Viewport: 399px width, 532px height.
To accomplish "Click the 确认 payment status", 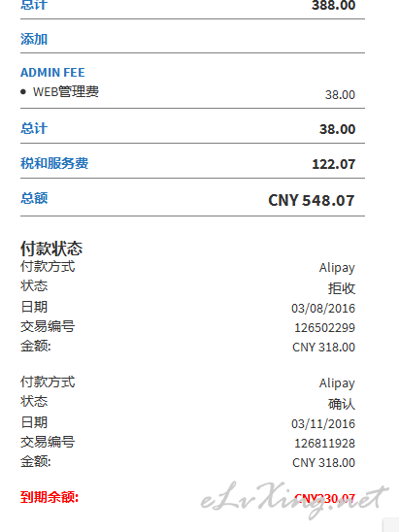I will tap(342, 404).
